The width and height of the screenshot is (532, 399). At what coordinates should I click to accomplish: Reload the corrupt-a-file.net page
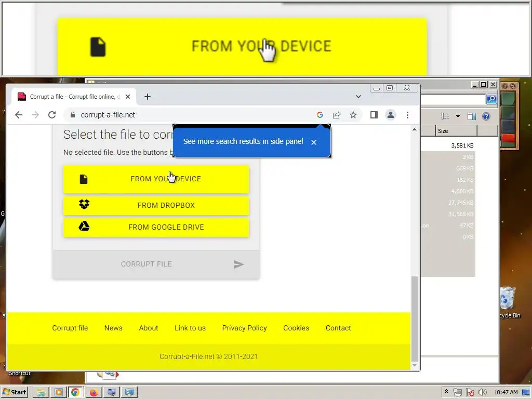[x=52, y=115]
